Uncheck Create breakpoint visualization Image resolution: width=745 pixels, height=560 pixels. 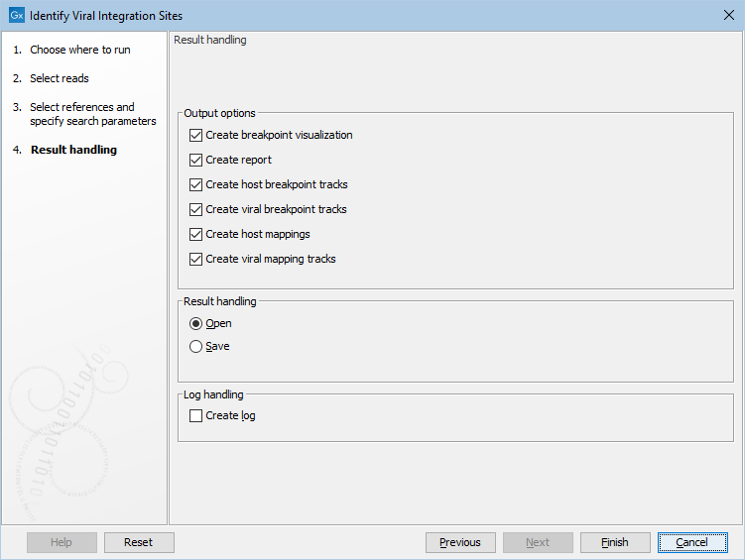[195, 135]
